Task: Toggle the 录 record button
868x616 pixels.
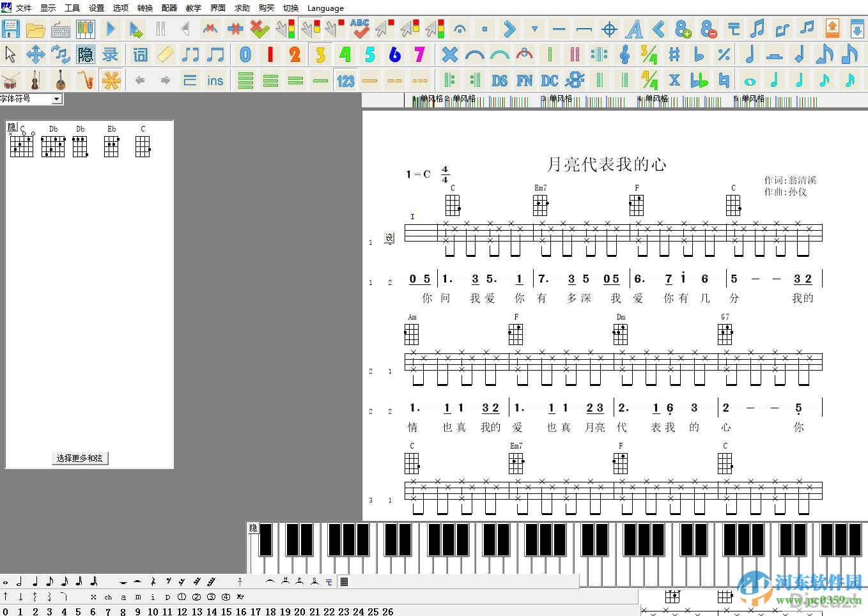Action: coord(110,55)
